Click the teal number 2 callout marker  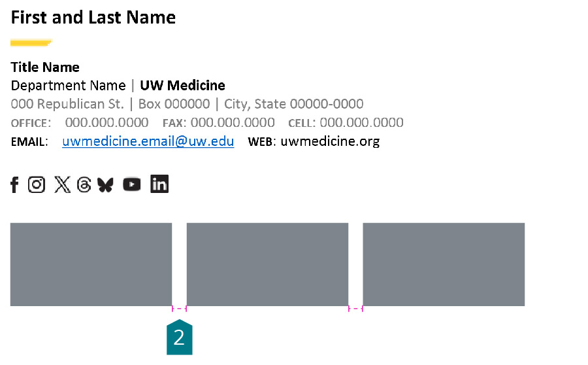tap(179, 338)
